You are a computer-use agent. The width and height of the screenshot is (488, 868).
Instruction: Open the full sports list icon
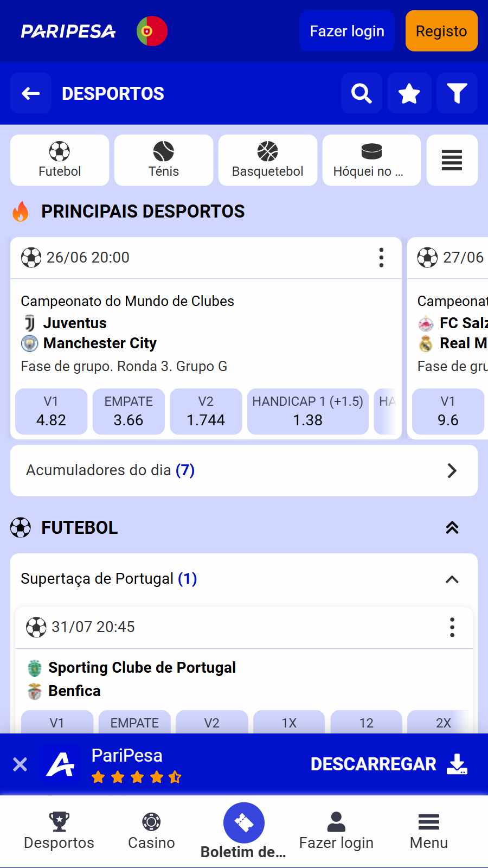452,160
